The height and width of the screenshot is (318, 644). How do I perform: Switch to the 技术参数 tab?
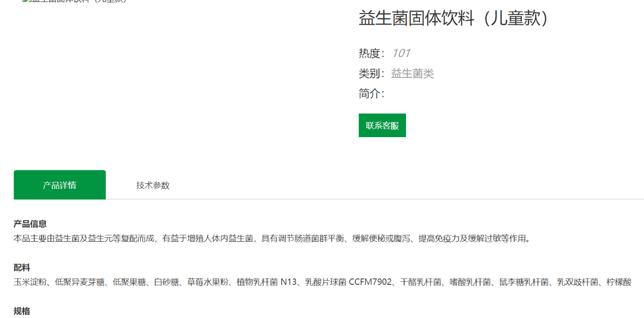(152, 185)
